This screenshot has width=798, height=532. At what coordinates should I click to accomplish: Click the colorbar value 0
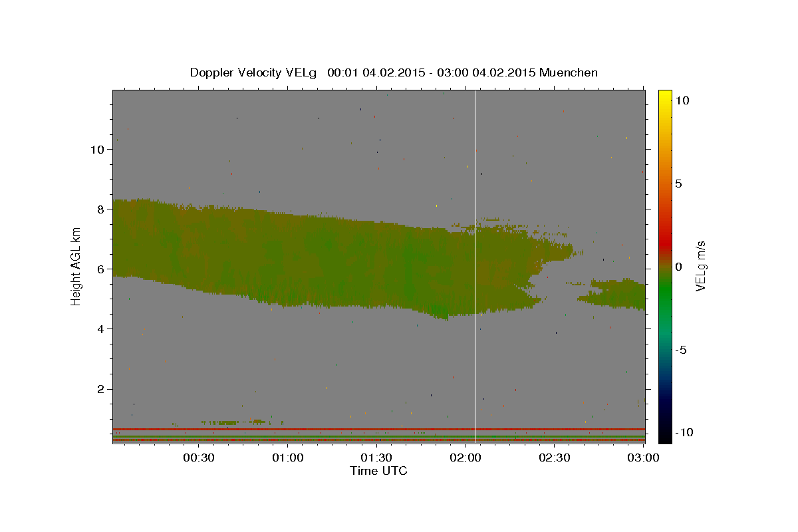pos(679,267)
